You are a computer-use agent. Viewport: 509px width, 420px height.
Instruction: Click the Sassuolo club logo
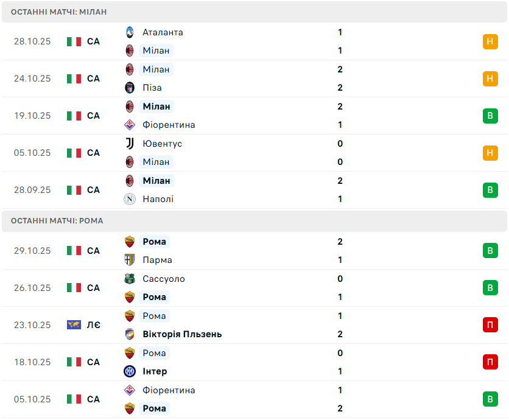130,279
